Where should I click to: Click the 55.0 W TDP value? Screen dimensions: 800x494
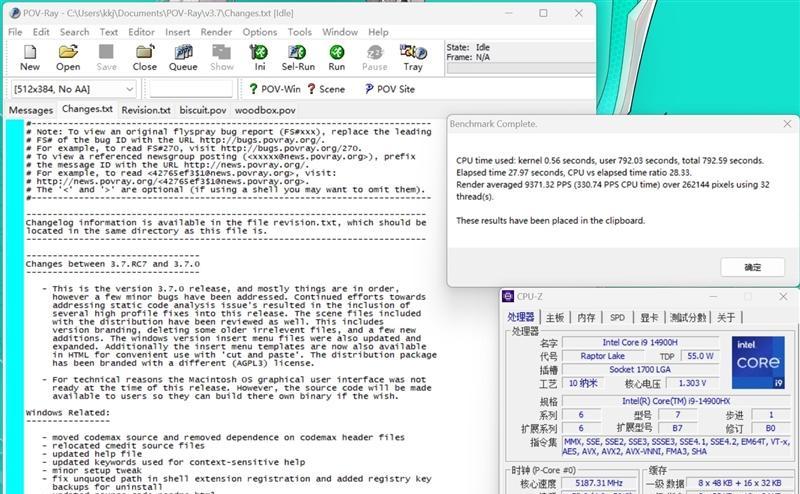tap(699, 356)
